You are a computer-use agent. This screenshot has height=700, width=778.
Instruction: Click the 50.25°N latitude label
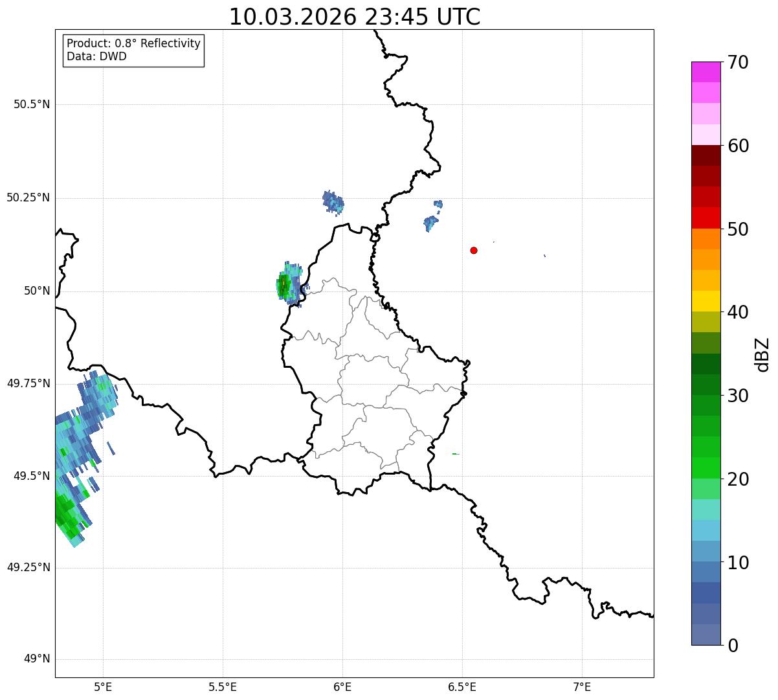click(28, 198)
